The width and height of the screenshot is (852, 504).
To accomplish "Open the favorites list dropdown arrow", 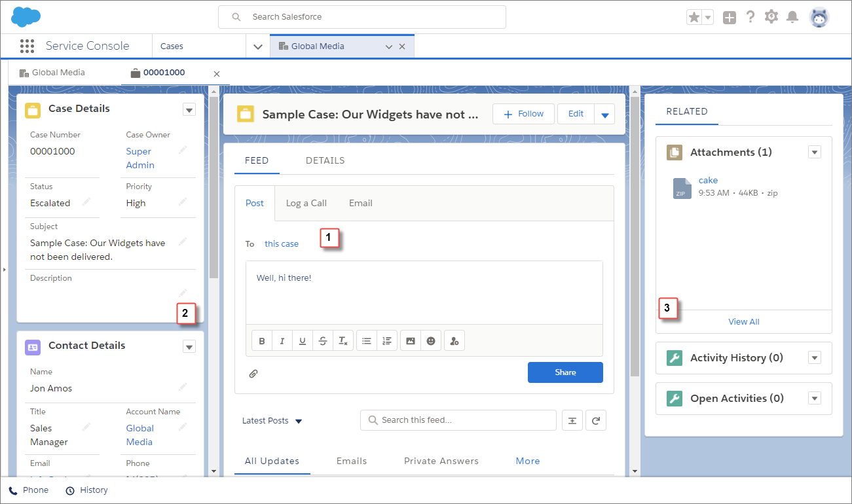I will [708, 18].
